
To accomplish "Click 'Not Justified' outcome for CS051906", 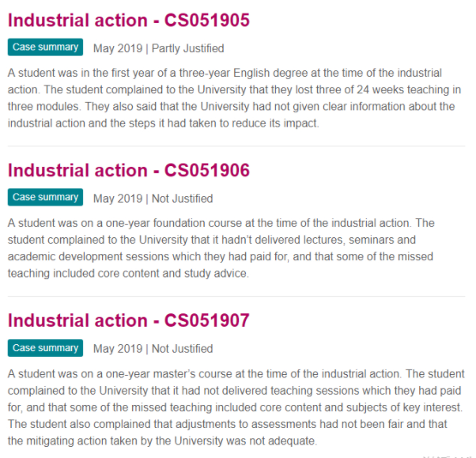I will pyautogui.click(x=182, y=199).
